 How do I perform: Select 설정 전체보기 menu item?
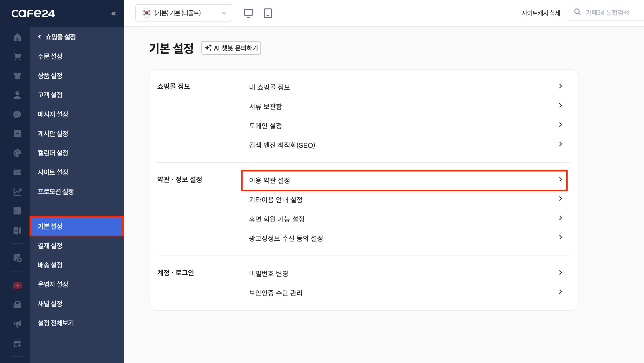(77, 323)
